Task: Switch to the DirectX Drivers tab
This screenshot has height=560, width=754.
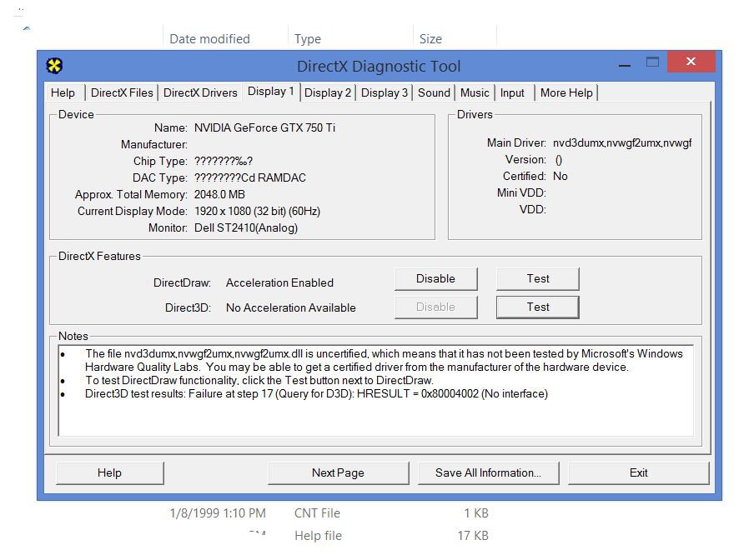Action: point(200,92)
